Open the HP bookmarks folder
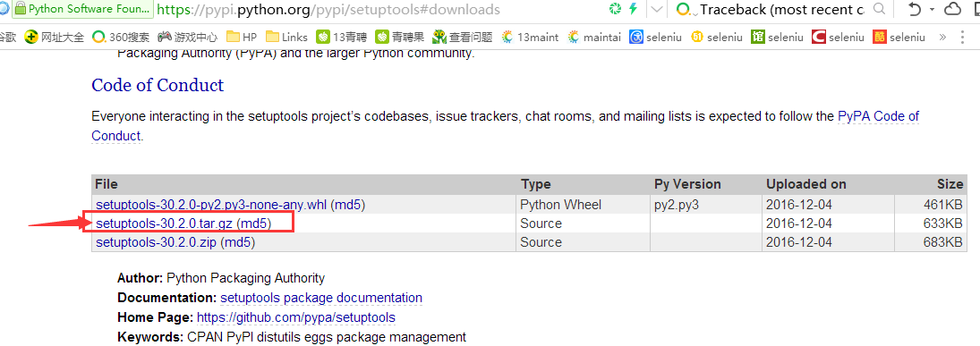Screen dimensions: 980x346 242,37
